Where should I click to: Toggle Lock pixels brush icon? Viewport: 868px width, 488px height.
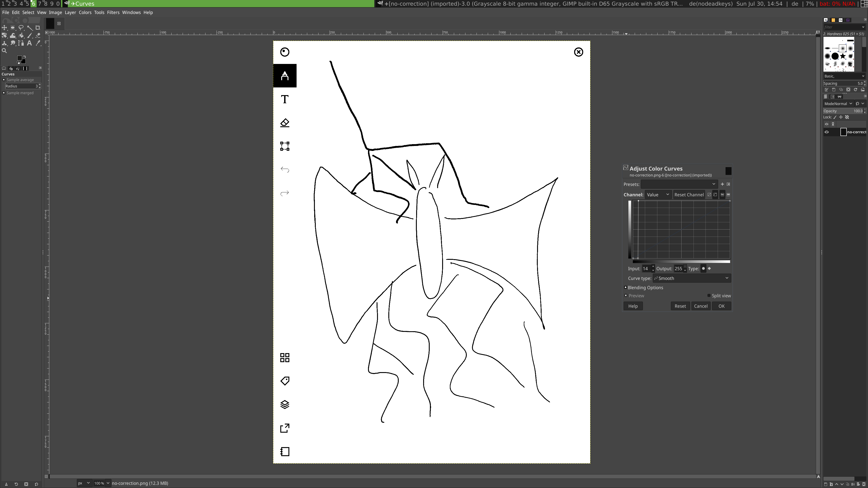click(x=835, y=117)
